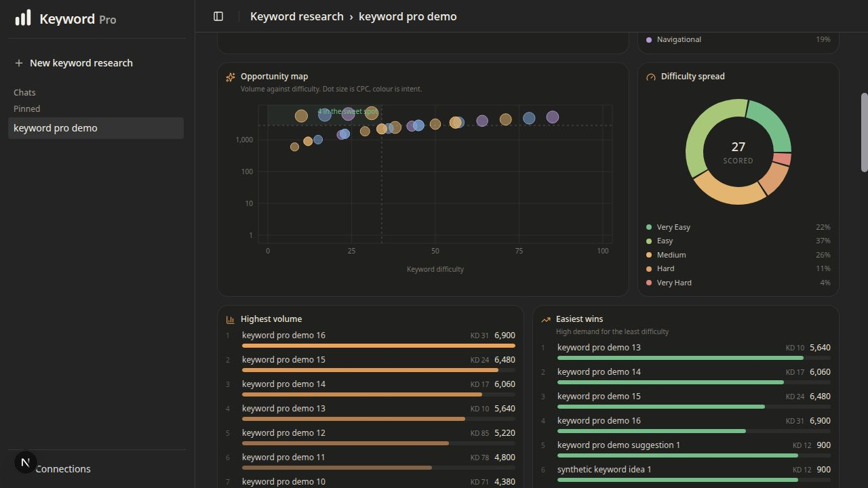Image resolution: width=868 pixels, height=488 pixels.
Task: Click the Very Hard legend color dot
Action: tap(649, 283)
